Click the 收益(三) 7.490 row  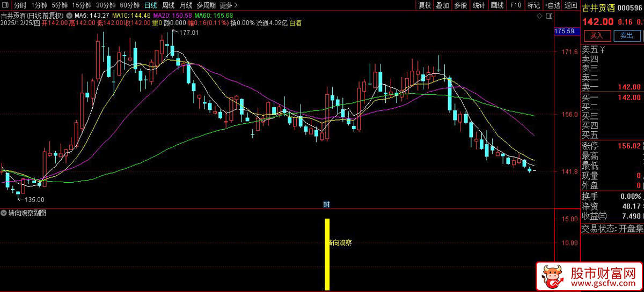(612, 216)
